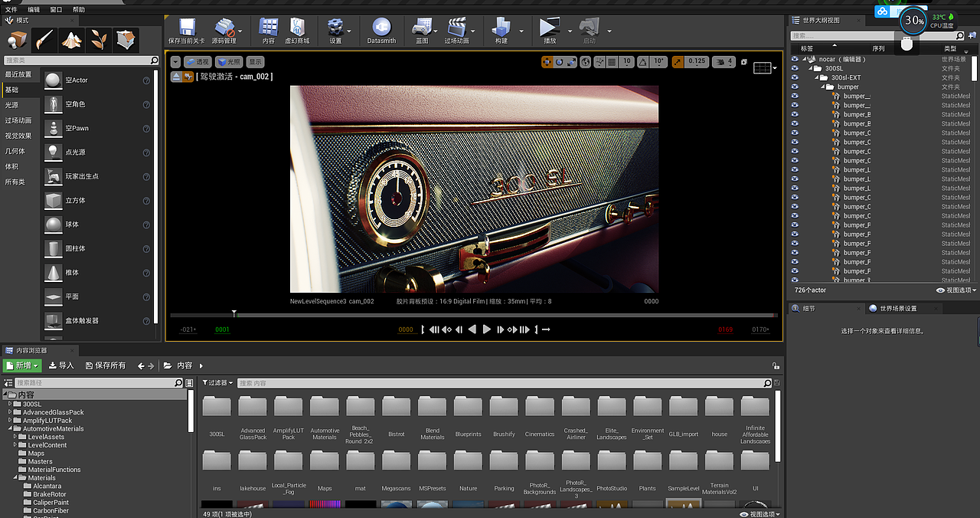Screen dimensions: 980x518
Task: Collapse the Materials folder in tree
Action: point(15,478)
